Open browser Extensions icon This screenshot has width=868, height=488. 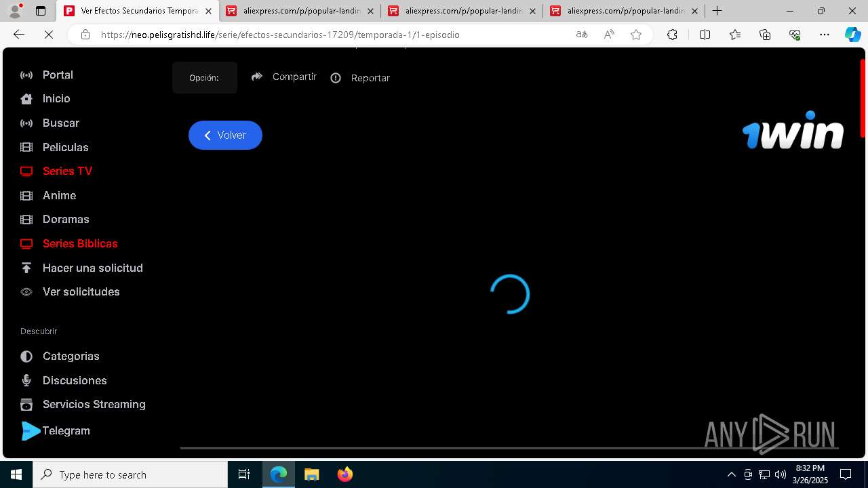(x=672, y=35)
